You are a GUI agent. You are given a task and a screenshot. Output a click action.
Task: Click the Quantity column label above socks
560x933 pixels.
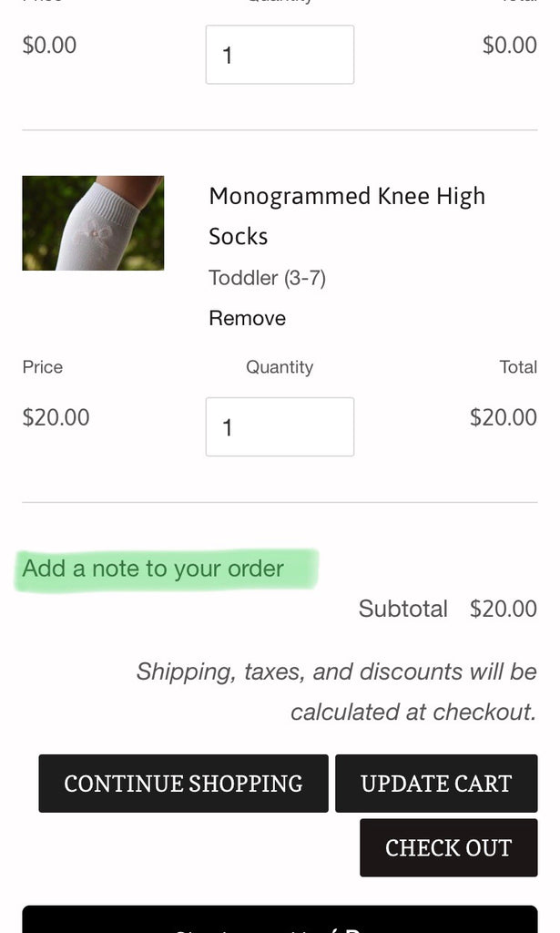pos(280,367)
